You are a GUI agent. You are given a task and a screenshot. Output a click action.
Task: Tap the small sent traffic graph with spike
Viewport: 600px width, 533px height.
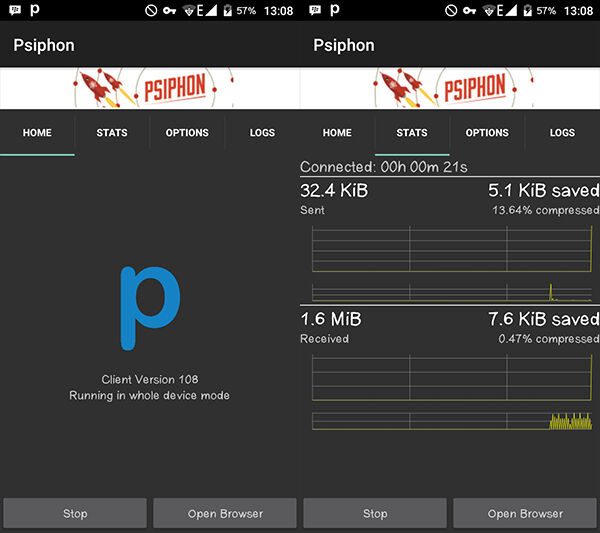tap(452, 292)
